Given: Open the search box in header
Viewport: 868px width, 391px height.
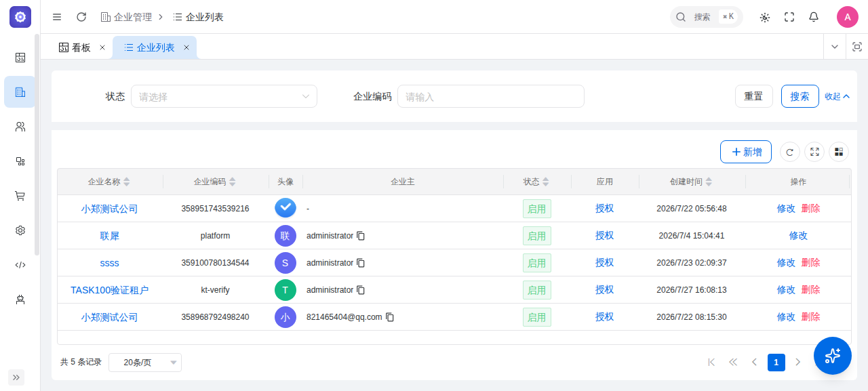Looking at the screenshot, I should tap(707, 17).
